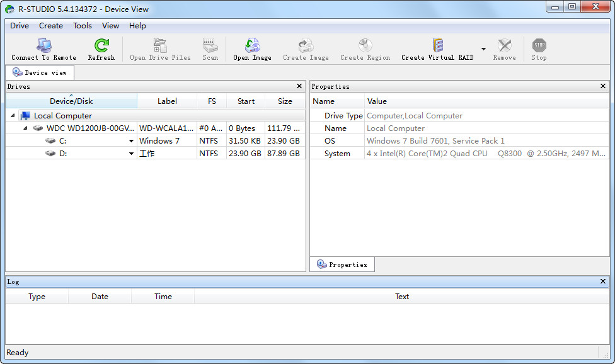The width and height of the screenshot is (615, 364).
Task: Open the Tools menu
Action: tap(83, 25)
